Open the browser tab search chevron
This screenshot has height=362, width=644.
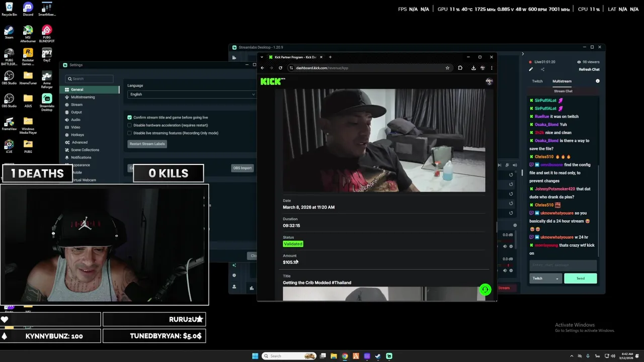pyautogui.click(x=262, y=57)
